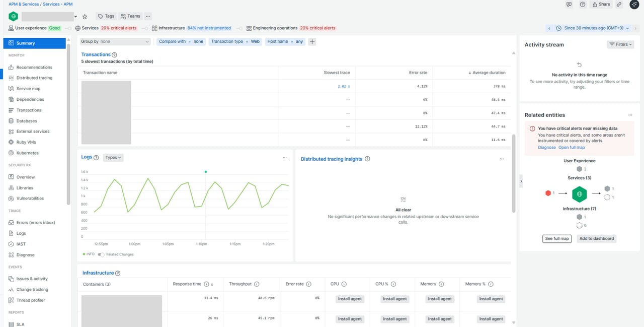This screenshot has width=644, height=327.
Task: Click the plus icon to add filter
Action: pyautogui.click(x=312, y=42)
